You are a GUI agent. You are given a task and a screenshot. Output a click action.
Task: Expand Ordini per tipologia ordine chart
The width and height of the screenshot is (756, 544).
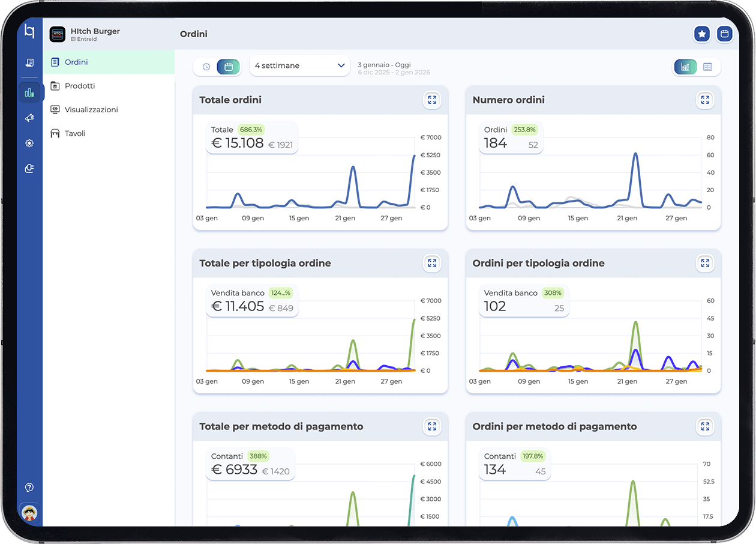pyautogui.click(x=705, y=263)
